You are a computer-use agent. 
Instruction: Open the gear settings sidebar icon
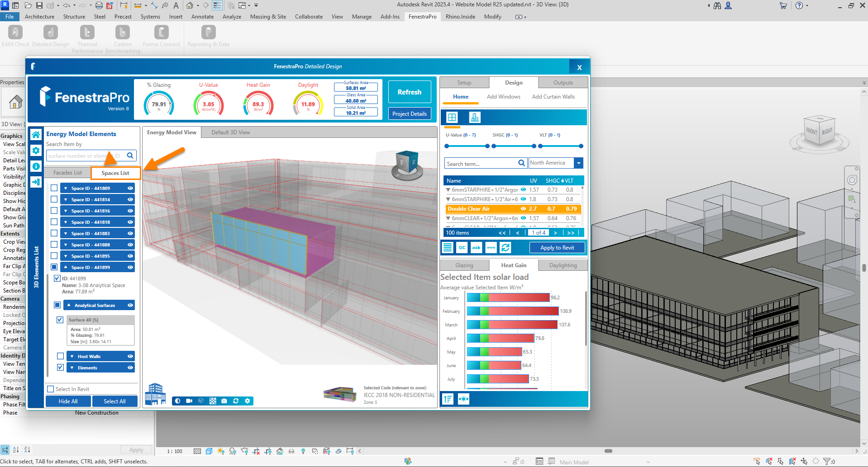point(36,151)
